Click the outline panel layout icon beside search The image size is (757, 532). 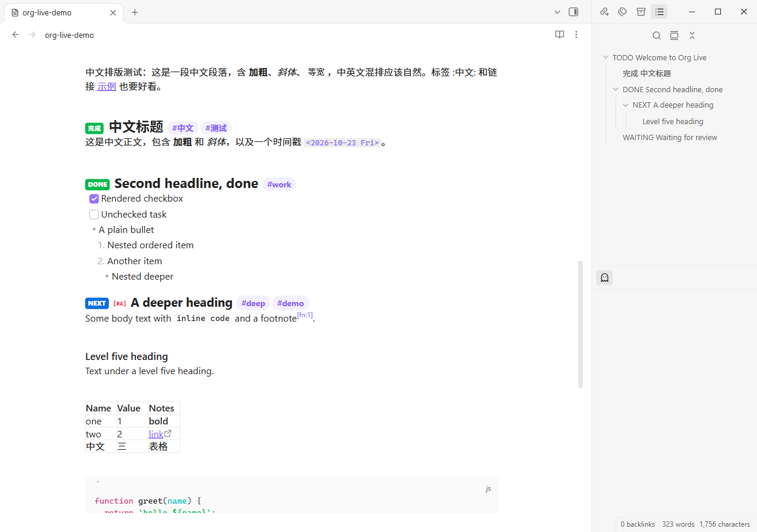click(674, 35)
